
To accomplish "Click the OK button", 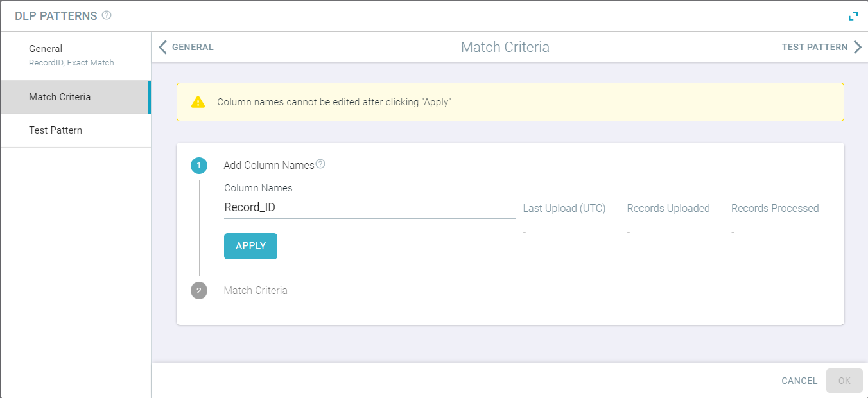I will click(844, 381).
